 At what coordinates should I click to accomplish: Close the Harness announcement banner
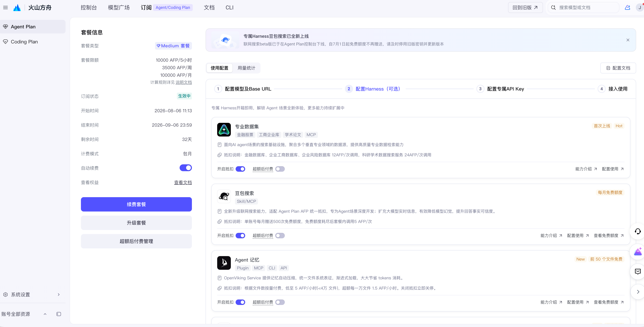628,40
